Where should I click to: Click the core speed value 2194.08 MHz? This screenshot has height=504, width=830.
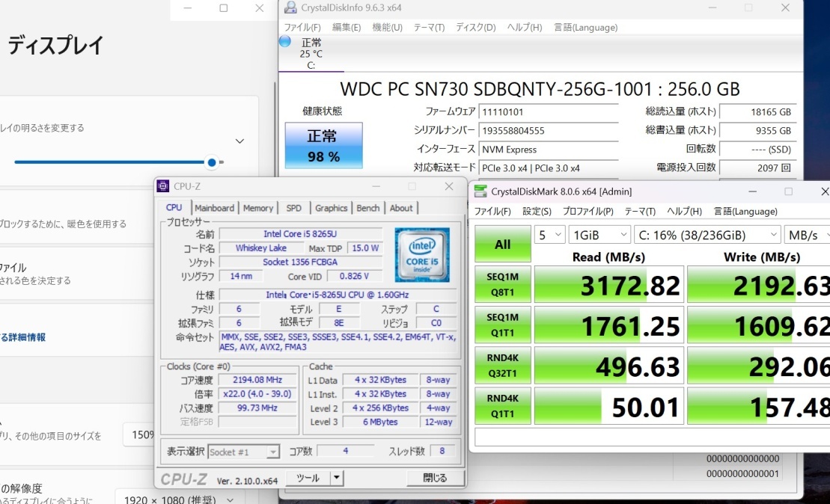[257, 380]
